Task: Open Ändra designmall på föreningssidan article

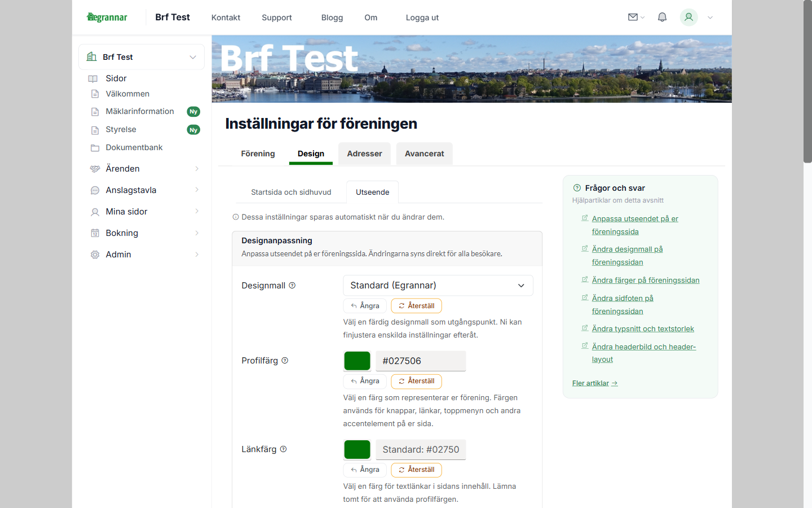Action: tap(627, 256)
